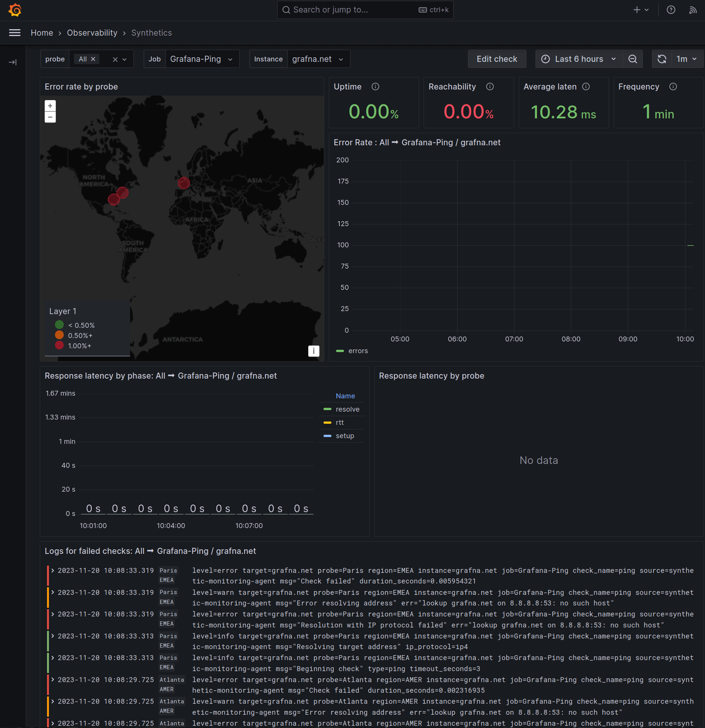Click the help question mark icon
The image size is (705, 728).
(x=671, y=10)
